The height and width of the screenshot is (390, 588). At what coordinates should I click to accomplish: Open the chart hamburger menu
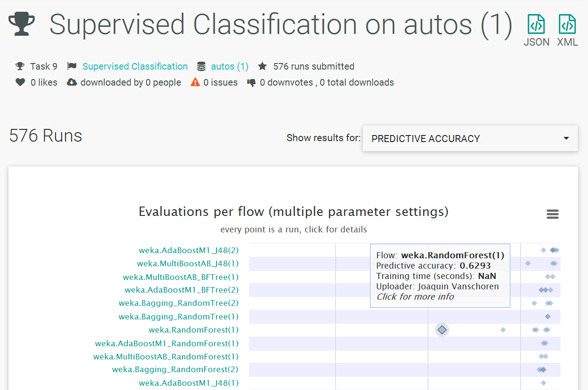pyautogui.click(x=552, y=215)
